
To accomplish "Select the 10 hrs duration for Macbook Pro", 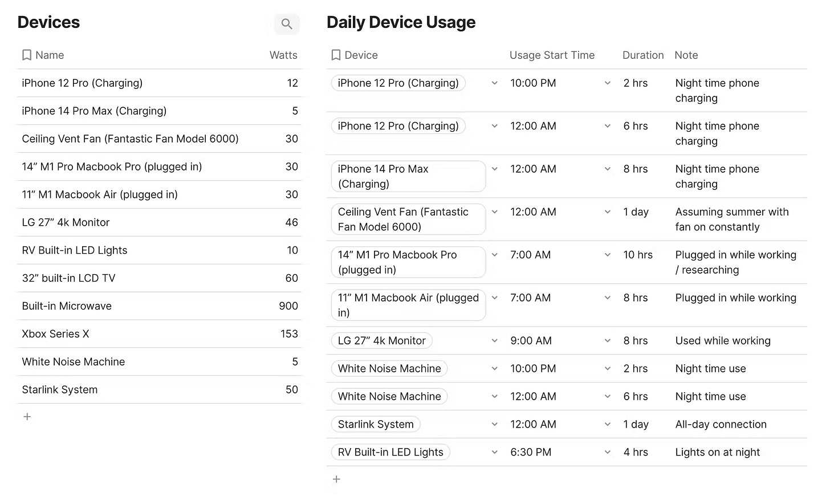I will [638, 255].
